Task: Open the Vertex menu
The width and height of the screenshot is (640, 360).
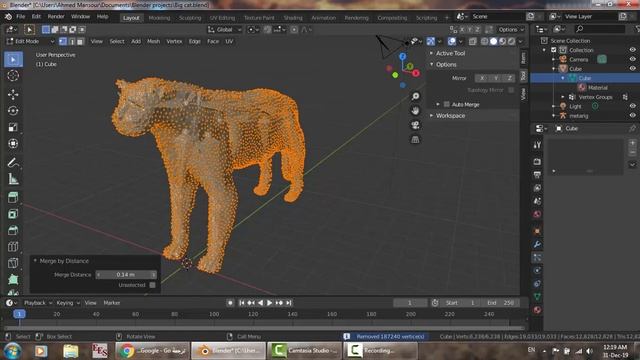Action: tap(174, 41)
